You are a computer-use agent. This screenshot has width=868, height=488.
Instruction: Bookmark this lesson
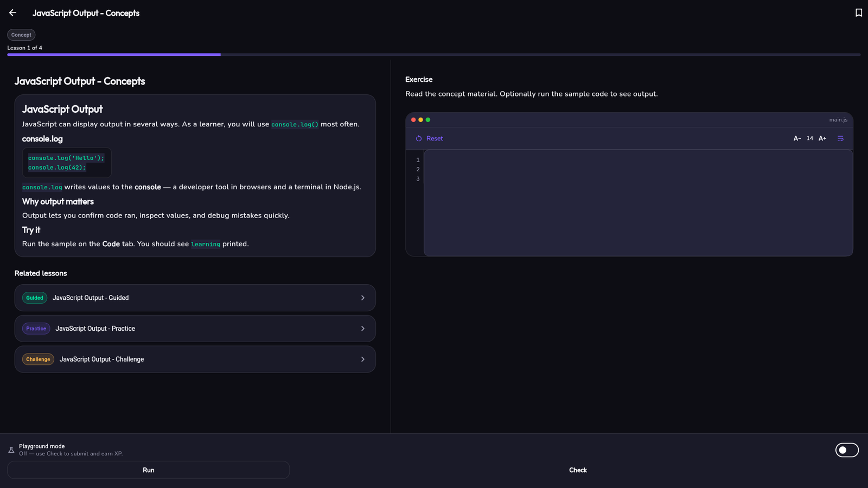tap(859, 12)
